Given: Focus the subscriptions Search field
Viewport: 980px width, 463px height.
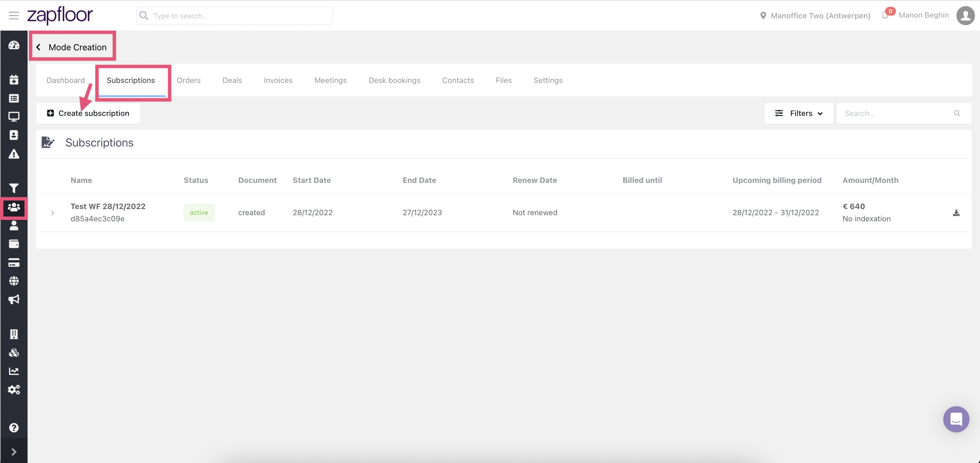Looking at the screenshot, I should click(904, 113).
